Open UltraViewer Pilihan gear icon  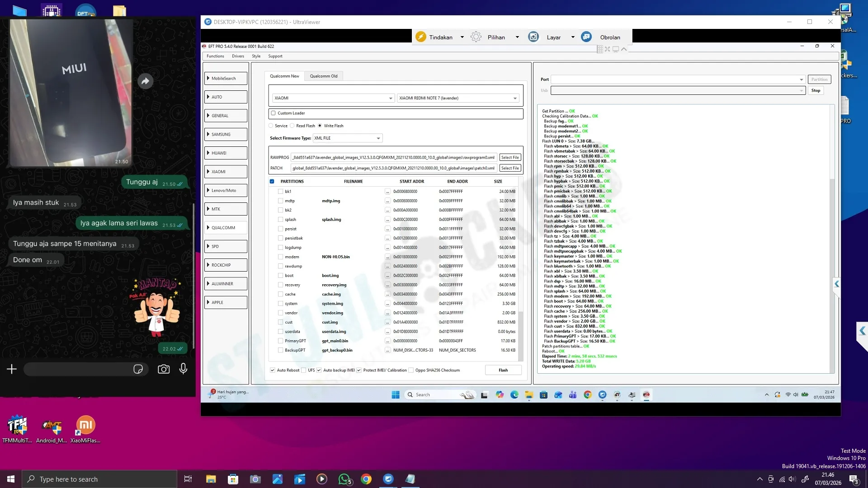point(476,37)
